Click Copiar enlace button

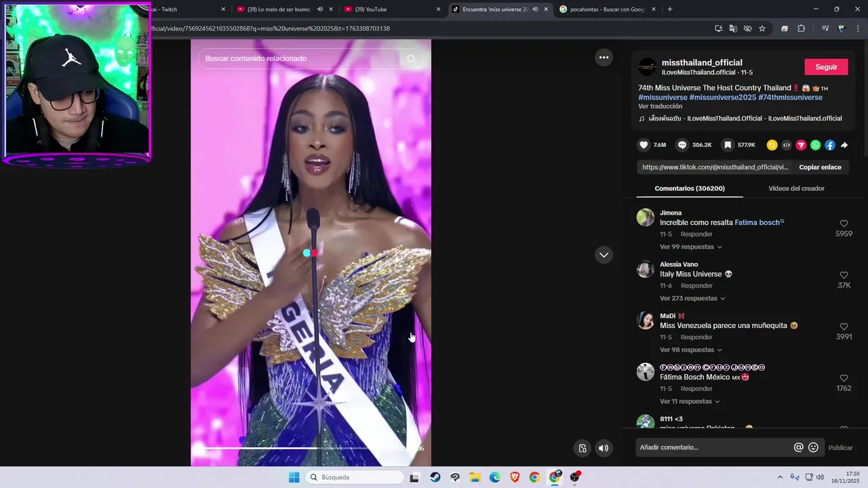pyautogui.click(x=820, y=167)
